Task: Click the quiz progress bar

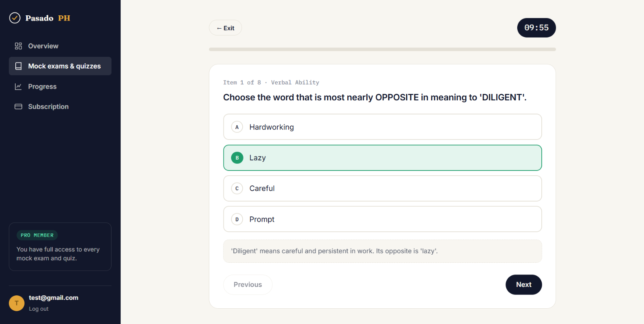Action: coord(382,49)
